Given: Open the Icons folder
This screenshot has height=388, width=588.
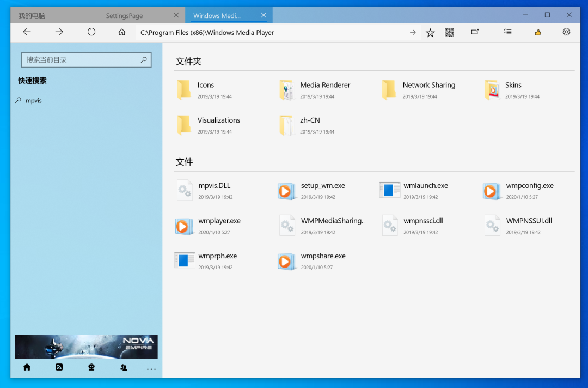Looking at the screenshot, I should point(205,90).
